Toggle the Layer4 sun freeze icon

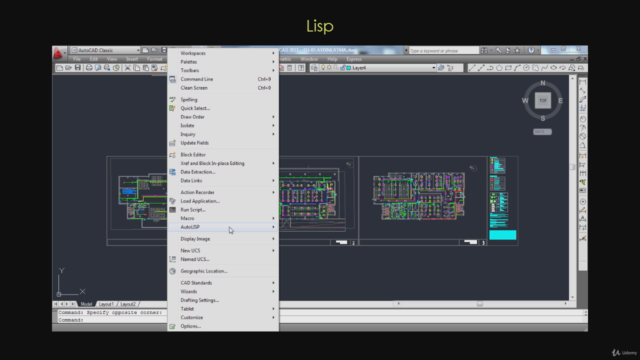pyautogui.click(x=329, y=68)
